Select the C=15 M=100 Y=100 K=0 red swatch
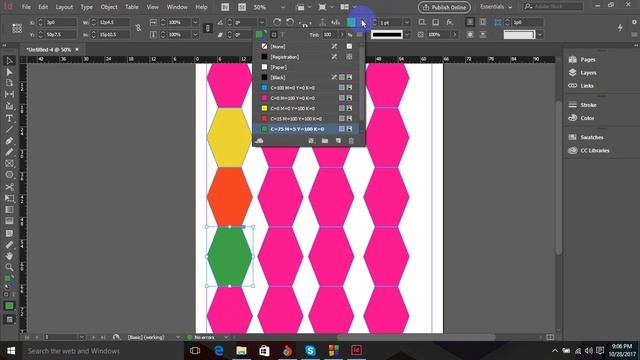Screen dimensions: 640x360 [307, 118]
